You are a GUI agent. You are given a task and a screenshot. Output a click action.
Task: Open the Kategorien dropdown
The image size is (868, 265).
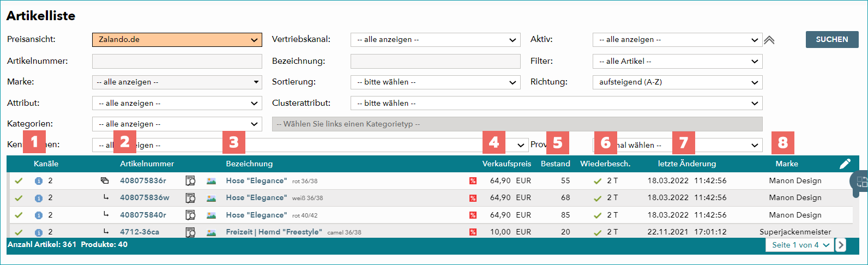[177, 124]
